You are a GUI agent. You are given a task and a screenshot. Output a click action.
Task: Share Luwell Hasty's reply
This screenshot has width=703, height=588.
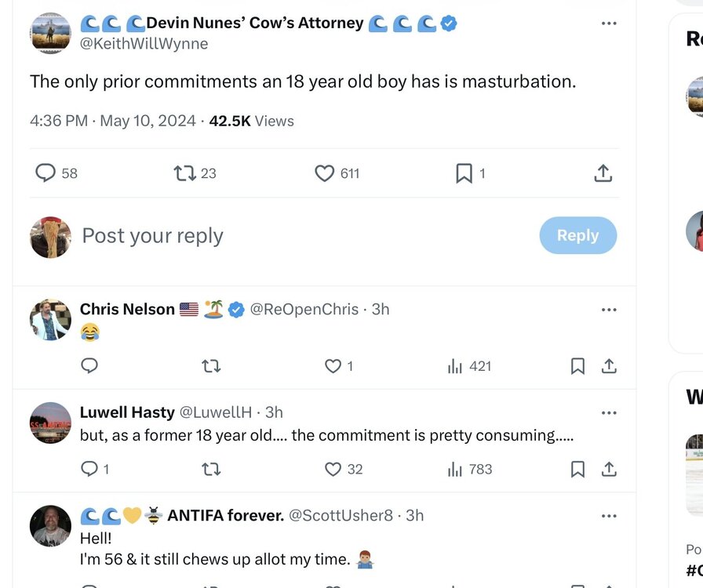609,469
